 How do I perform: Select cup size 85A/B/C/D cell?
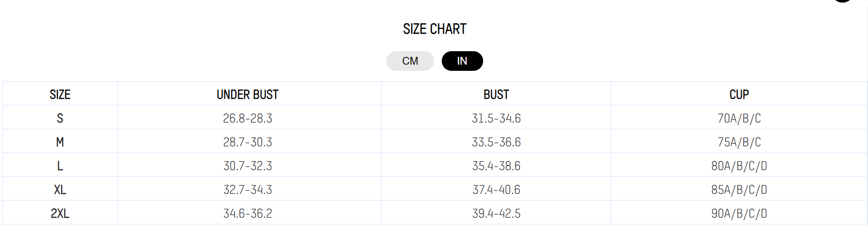739,190
